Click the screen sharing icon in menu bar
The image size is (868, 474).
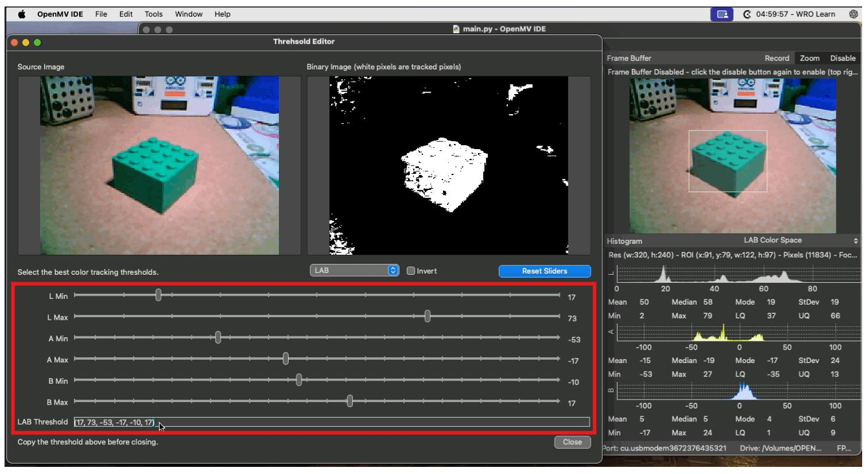point(722,14)
